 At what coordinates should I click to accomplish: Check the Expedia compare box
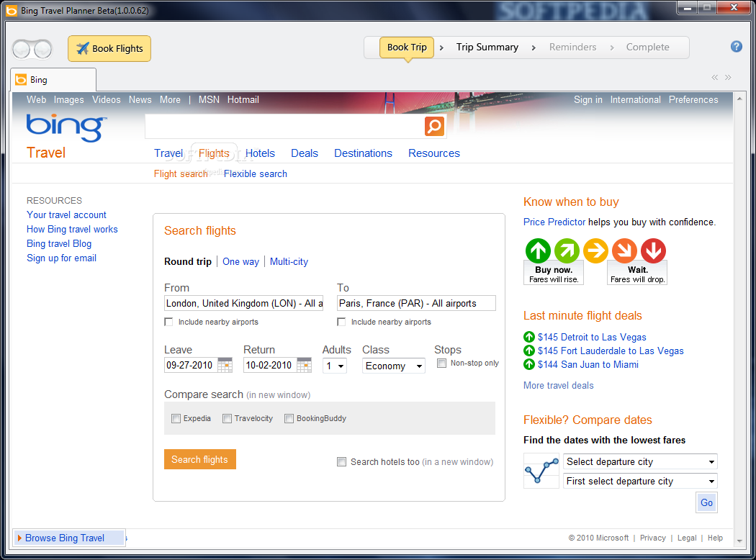click(x=176, y=418)
